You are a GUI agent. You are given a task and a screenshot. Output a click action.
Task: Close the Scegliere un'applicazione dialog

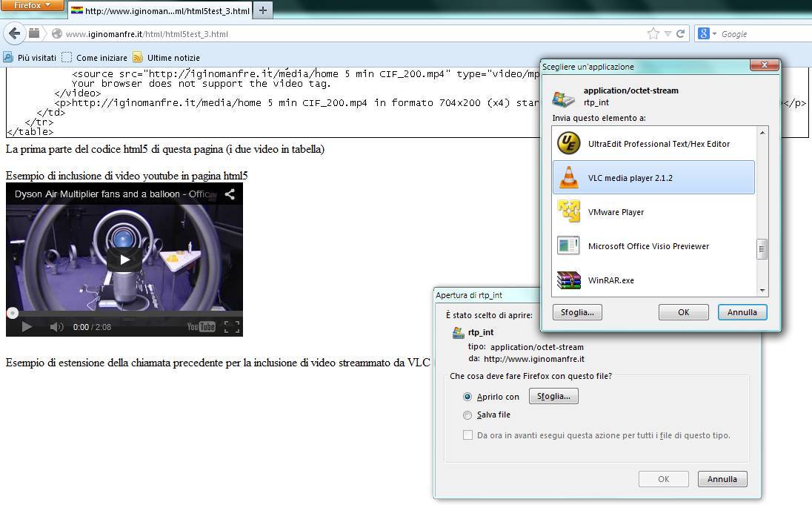[x=765, y=65]
